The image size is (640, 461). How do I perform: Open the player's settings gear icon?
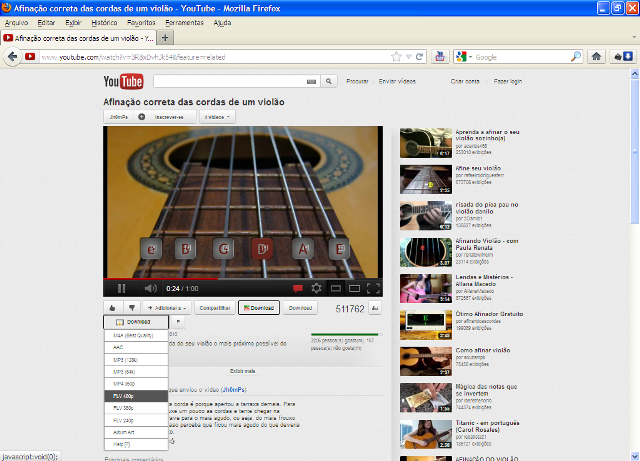coord(316,288)
